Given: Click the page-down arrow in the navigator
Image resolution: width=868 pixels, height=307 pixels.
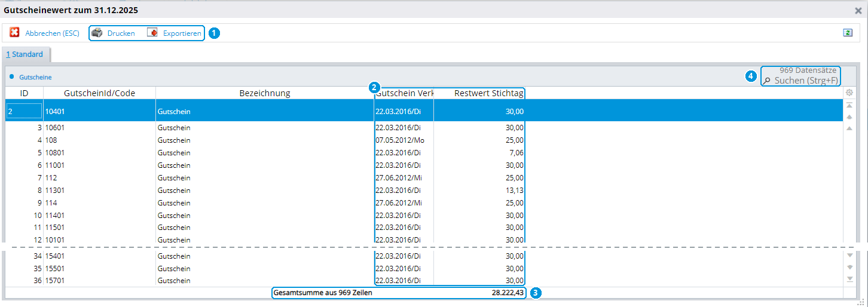Looking at the screenshot, I should 849,267.
